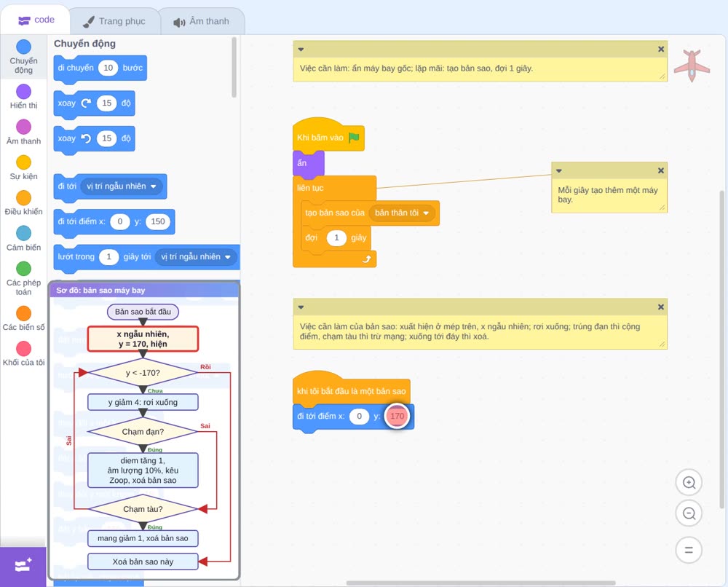Open 'bản thân tôi' dropdown in clone block
The image size is (728, 587).
[x=402, y=213]
